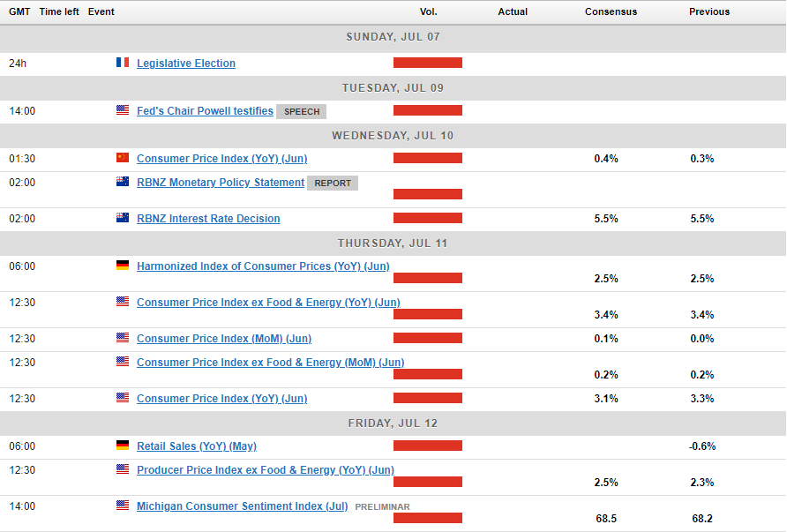Open Harmonized Index of Consumer Prices (YoY) link

[x=263, y=266]
